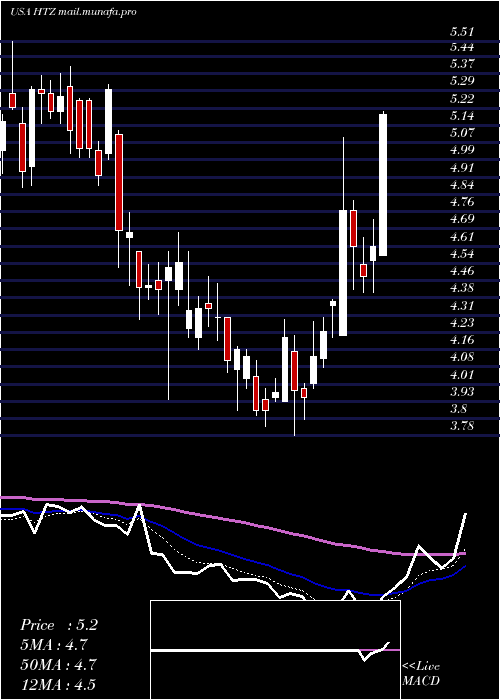
Task: Click the pink 50MA line
Action: 233,523
